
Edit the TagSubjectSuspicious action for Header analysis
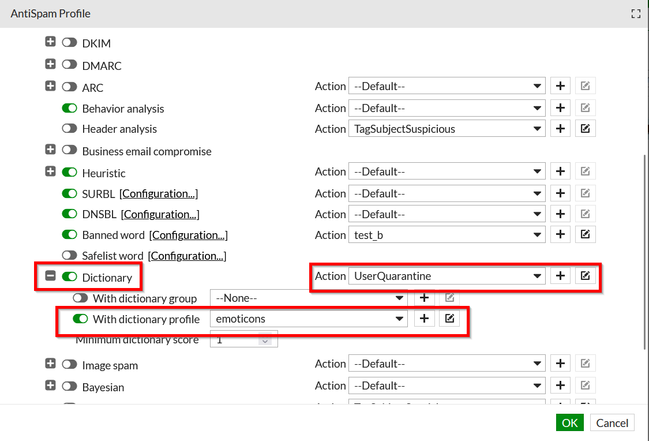pos(585,129)
